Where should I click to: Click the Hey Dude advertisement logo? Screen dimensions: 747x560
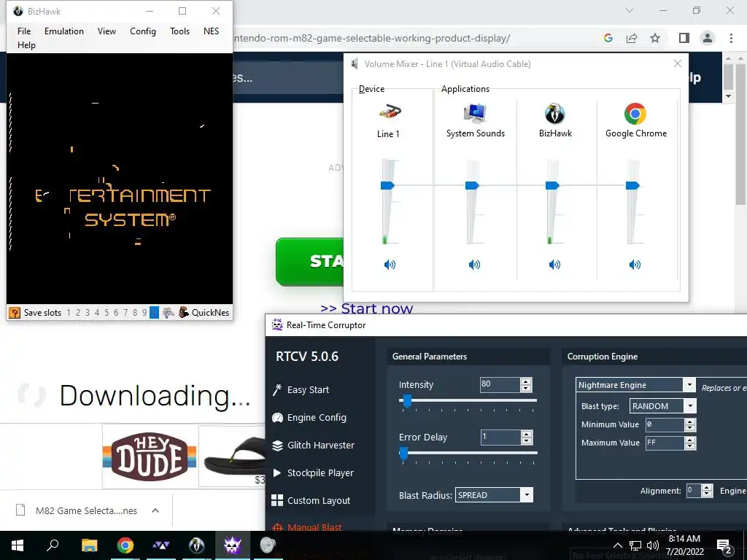[x=150, y=456]
